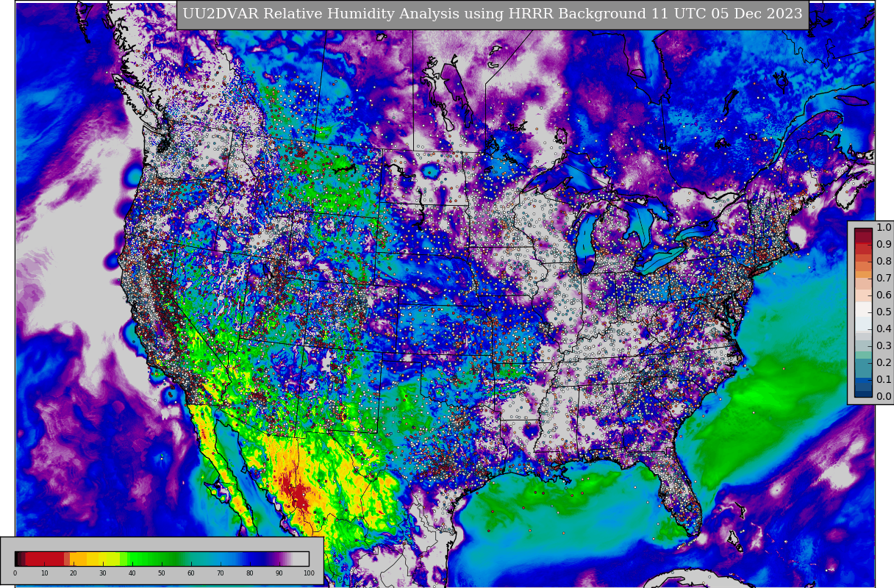Viewport: 894px width, 588px height.
Task: Click the 90 tick label on the humidity colorbar
Action: pyautogui.click(x=279, y=573)
